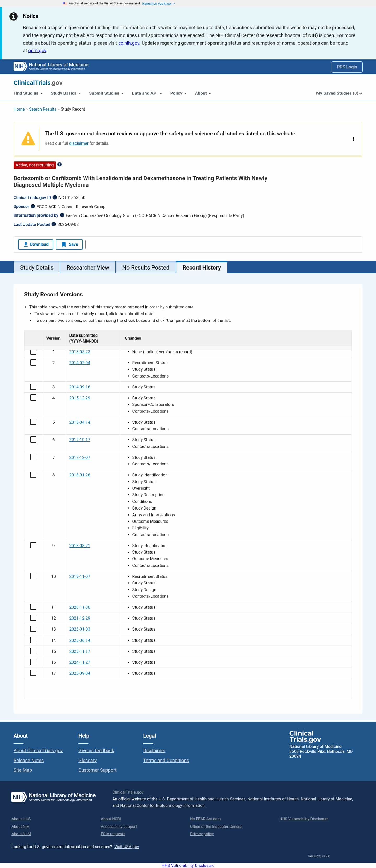Open Accessibility support footer link

pos(119,826)
